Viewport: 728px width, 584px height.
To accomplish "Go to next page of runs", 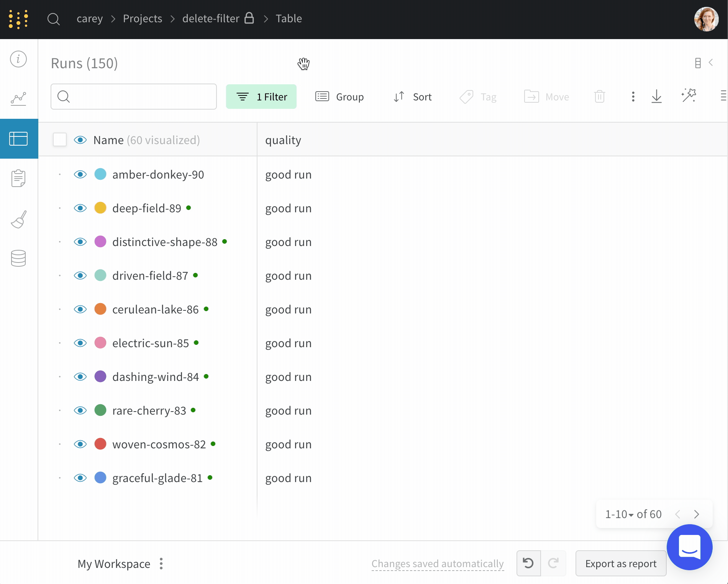I will [697, 514].
